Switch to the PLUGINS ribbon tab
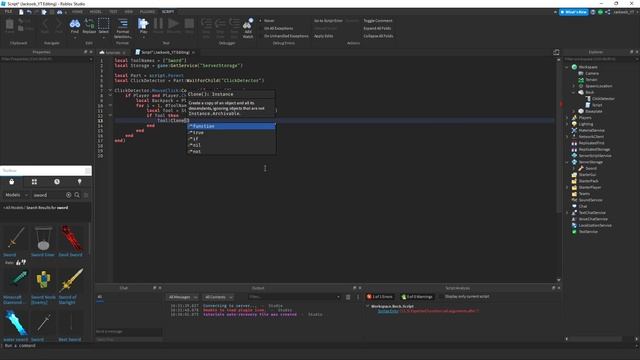Viewport: 640px width, 360px height. tap(147, 12)
